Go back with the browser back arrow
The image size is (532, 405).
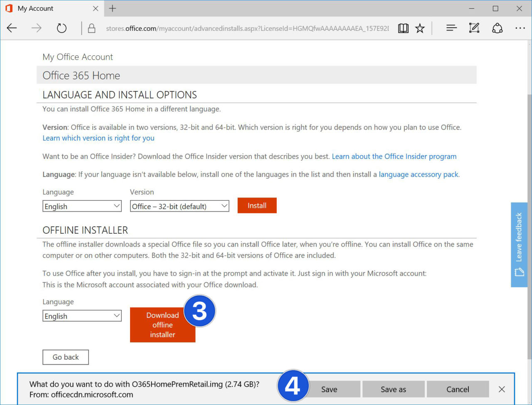12,28
